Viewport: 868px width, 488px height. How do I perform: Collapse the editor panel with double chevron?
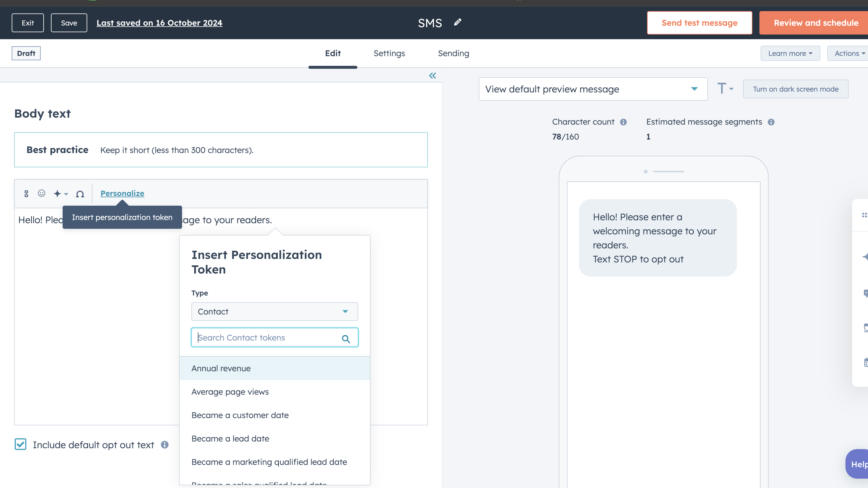432,75
